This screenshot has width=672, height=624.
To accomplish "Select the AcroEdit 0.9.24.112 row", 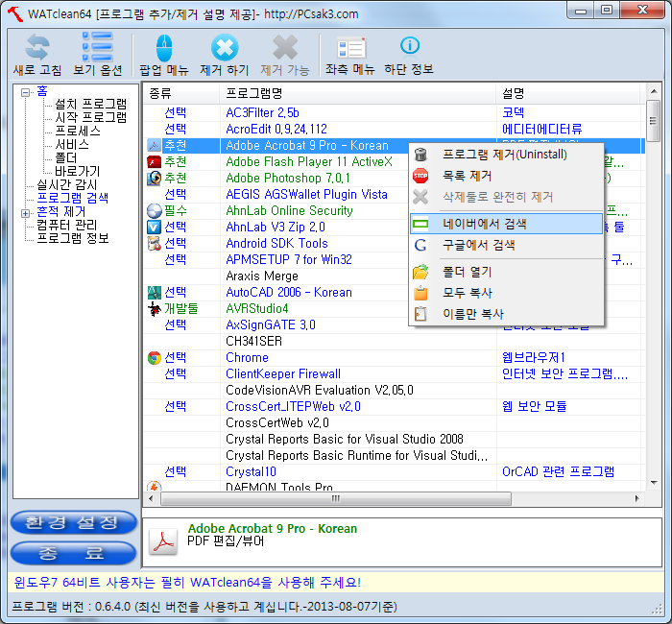I will pos(394,130).
